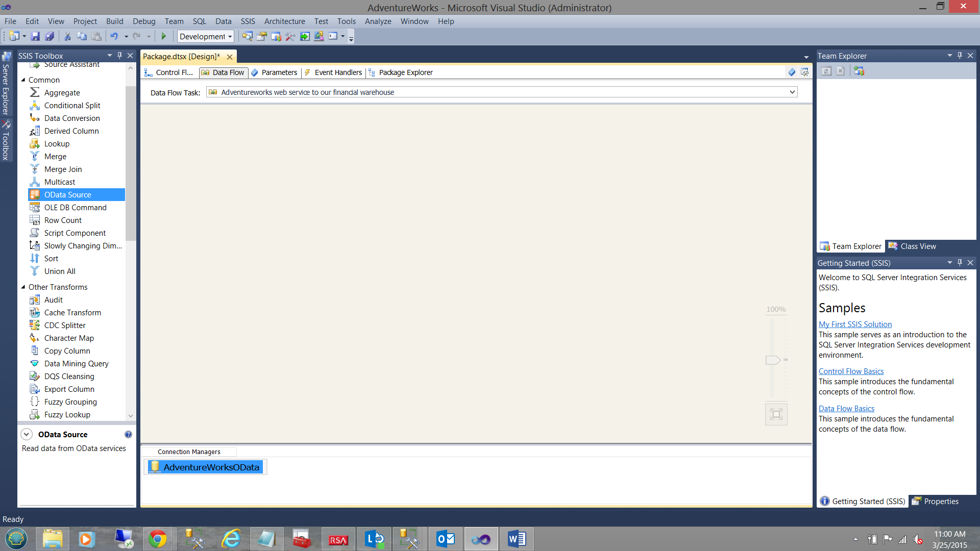Open the Development configuration dropdown
This screenshot has height=551, width=980.
click(x=206, y=36)
